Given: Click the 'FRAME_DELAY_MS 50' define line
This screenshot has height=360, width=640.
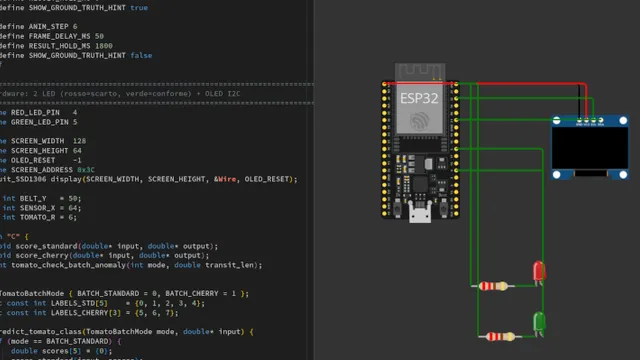Looking at the screenshot, I should [x=52, y=36].
